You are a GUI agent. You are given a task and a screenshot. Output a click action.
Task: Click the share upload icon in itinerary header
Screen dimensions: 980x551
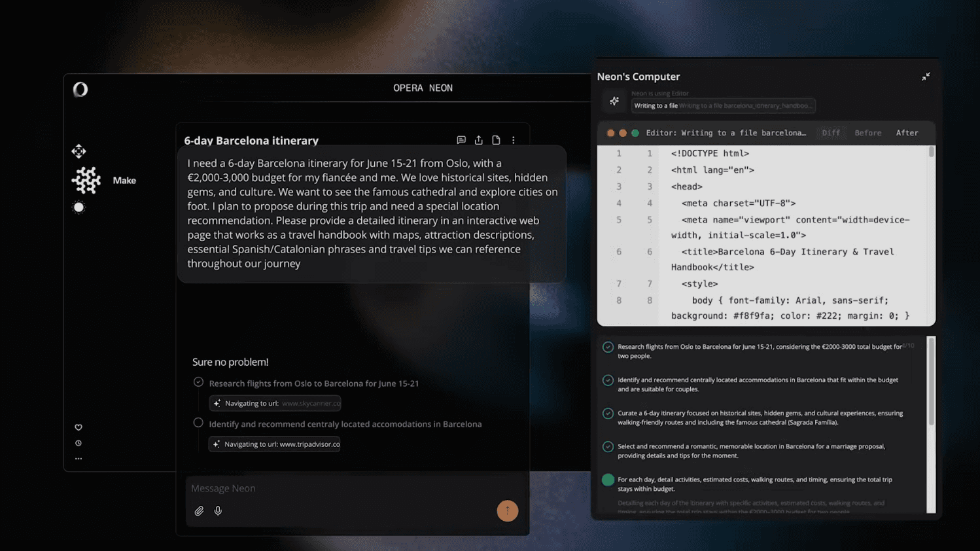479,140
